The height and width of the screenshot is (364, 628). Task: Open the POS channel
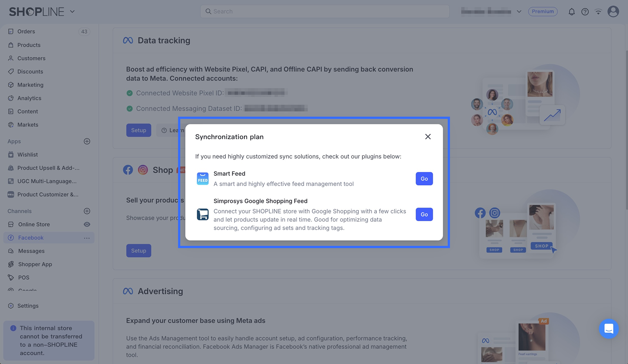24,277
